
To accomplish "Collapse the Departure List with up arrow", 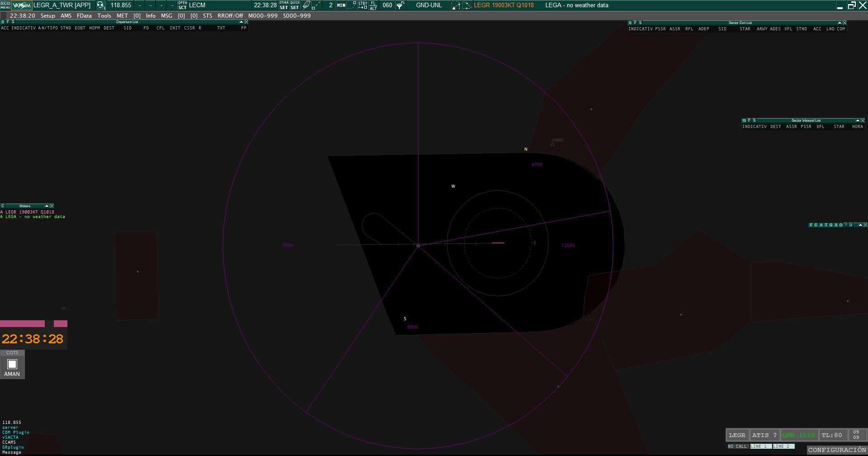I will click(241, 22).
